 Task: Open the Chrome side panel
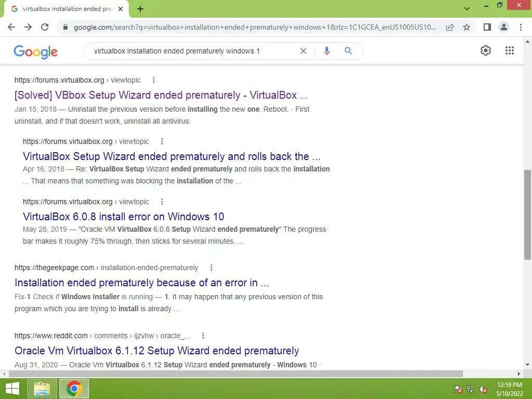[x=487, y=27]
